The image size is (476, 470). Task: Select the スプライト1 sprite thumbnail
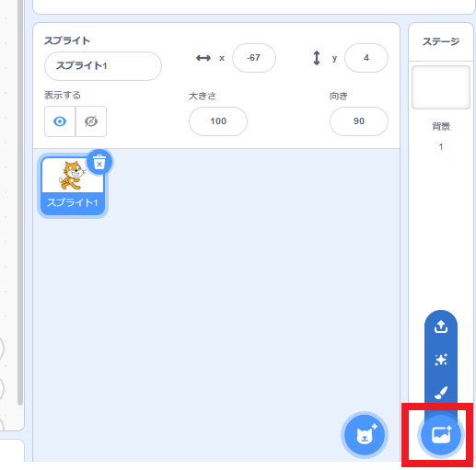73,186
